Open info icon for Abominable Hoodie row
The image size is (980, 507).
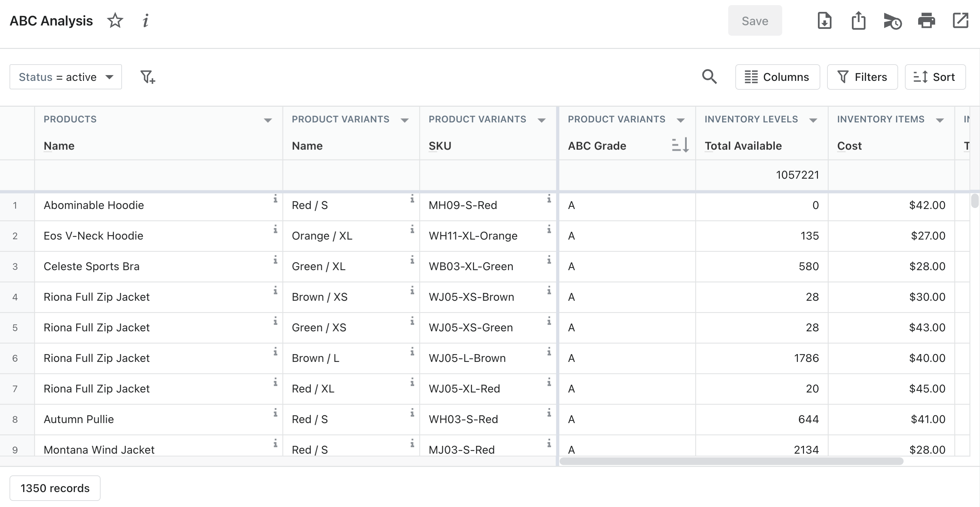pos(275,198)
